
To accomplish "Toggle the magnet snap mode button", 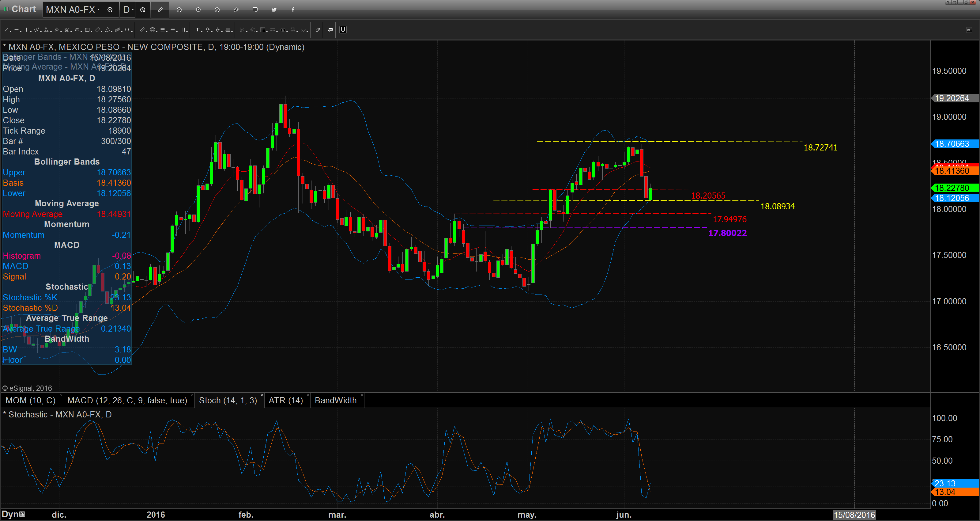I will 343,30.
